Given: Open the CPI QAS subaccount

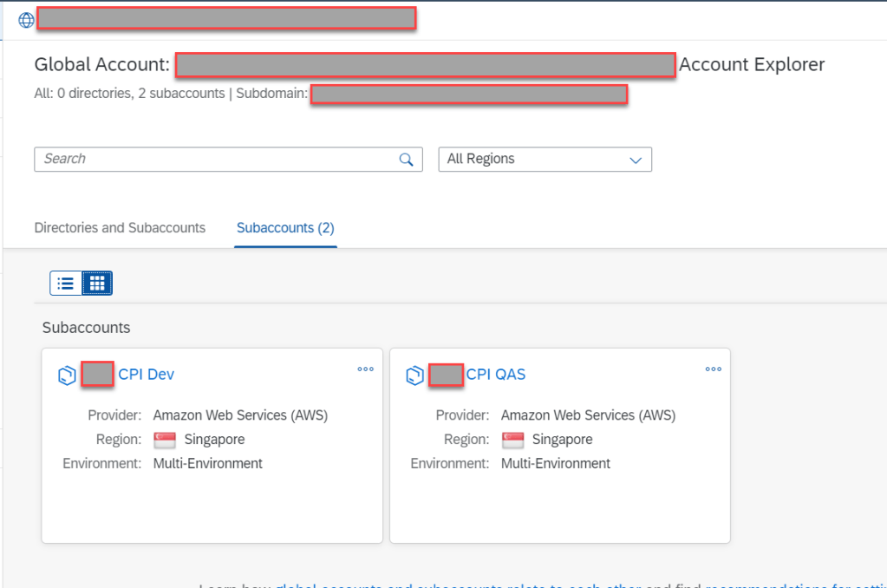Looking at the screenshot, I should (x=495, y=375).
